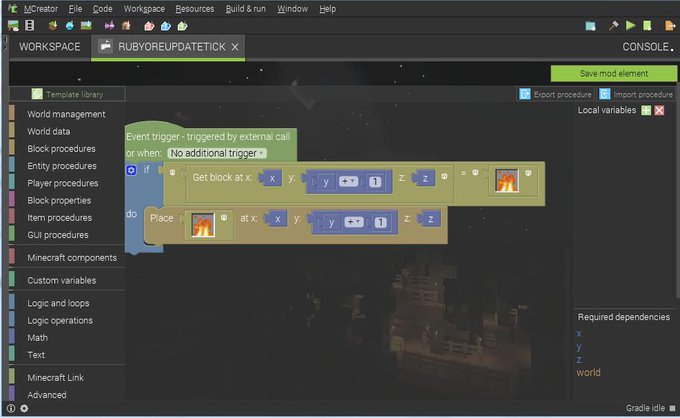
Task: Select Text category
Action: point(36,355)
